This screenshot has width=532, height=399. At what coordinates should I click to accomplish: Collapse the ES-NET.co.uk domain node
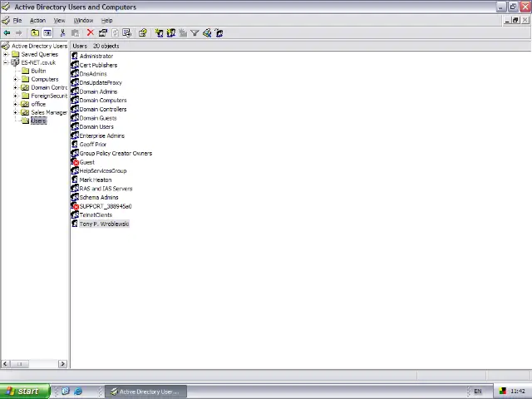click(6, 62)
